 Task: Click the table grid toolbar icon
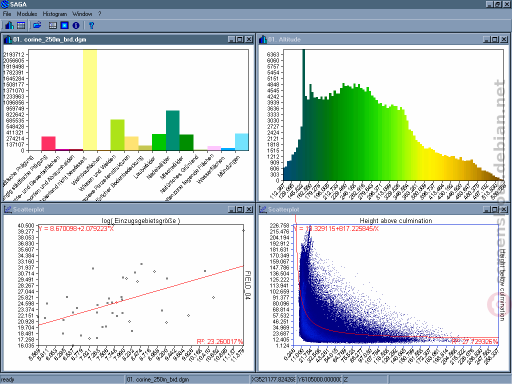[21, 25]
